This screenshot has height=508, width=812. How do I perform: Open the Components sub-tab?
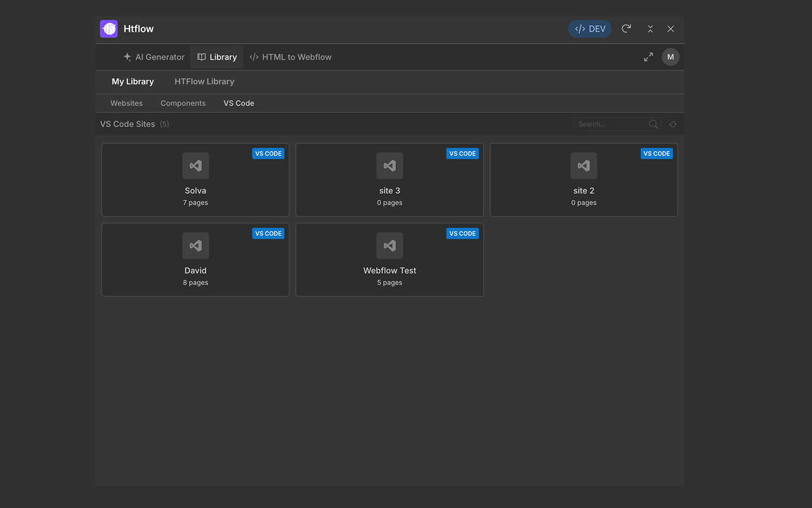(183, 103)
